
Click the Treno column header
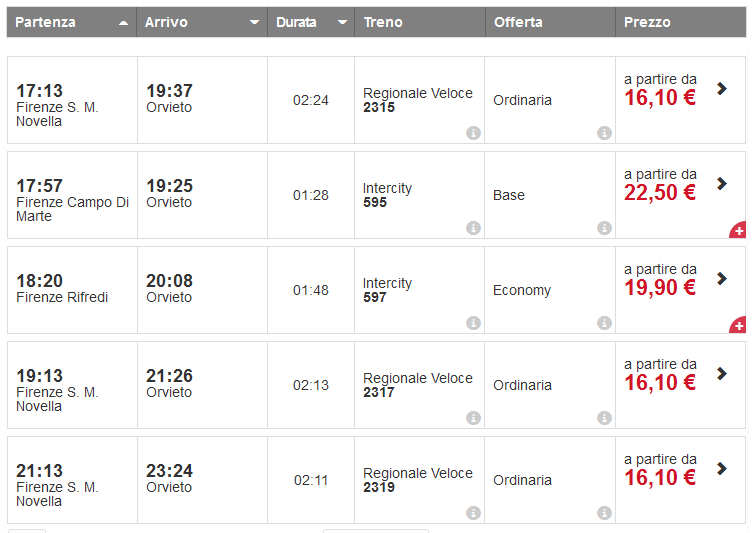tap(385, 22)
